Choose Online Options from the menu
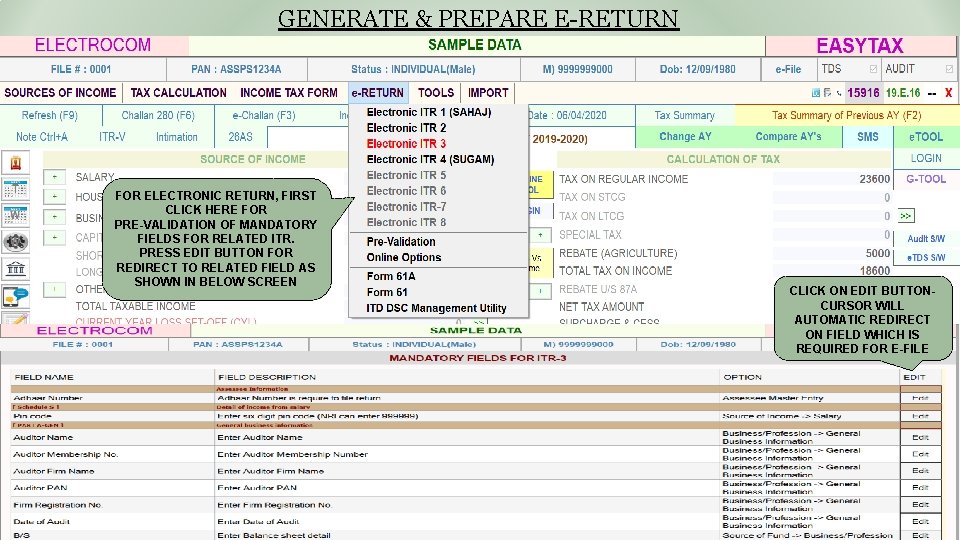Viewport: 960px width, 540px height. tap(403, 258)
